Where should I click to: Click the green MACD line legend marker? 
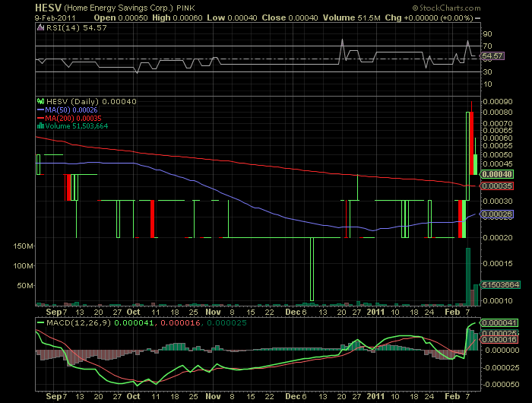click(41, 322)
